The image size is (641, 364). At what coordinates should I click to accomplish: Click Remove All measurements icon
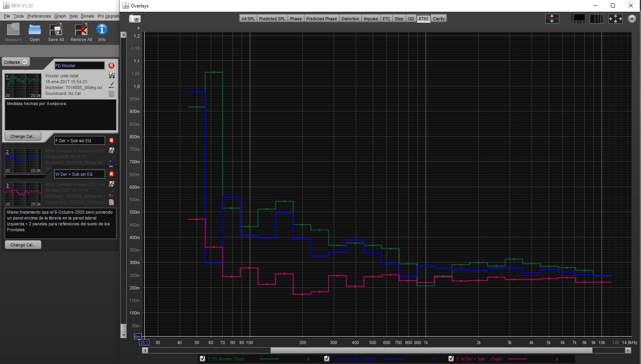[81, 32]
